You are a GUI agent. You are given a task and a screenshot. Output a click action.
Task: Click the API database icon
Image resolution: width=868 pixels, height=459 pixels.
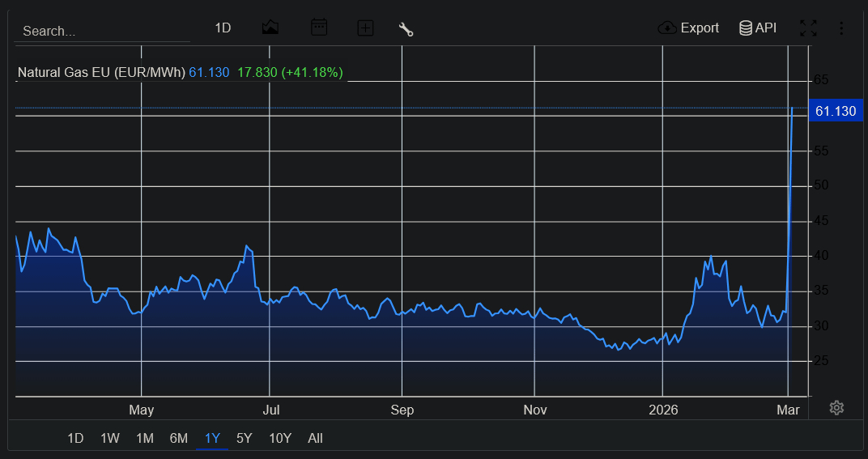[x=746, y=28]
